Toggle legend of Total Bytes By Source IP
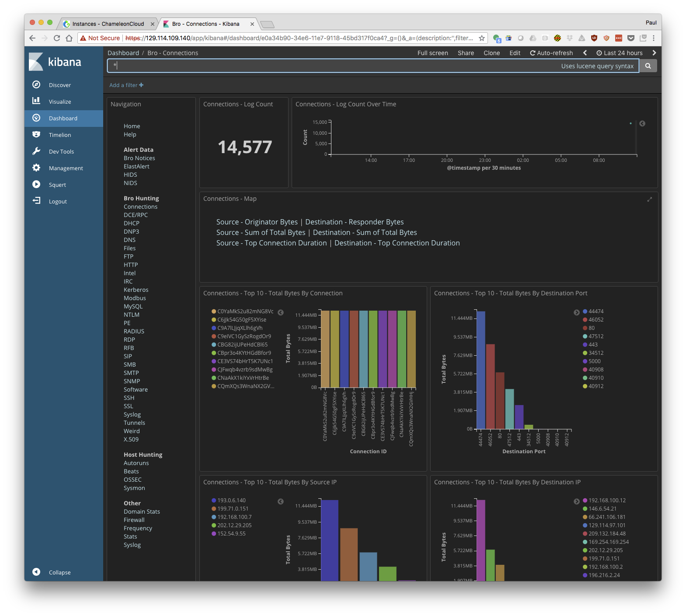686x616 pixels. 281,501
